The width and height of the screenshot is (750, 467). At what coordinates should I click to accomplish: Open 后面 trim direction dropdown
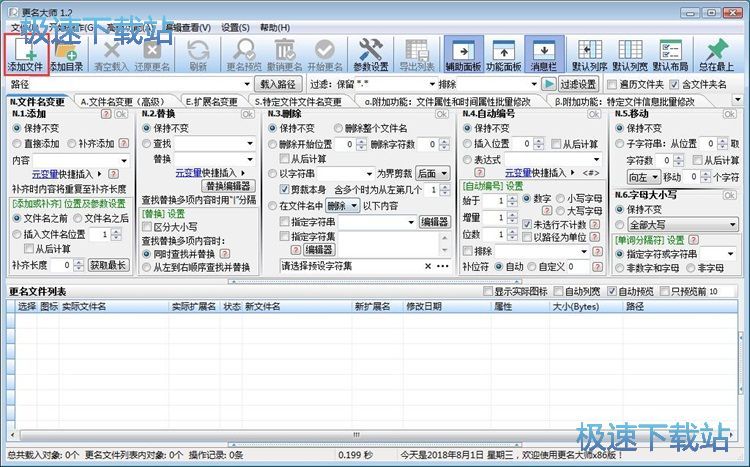click(x=432, y=173)
